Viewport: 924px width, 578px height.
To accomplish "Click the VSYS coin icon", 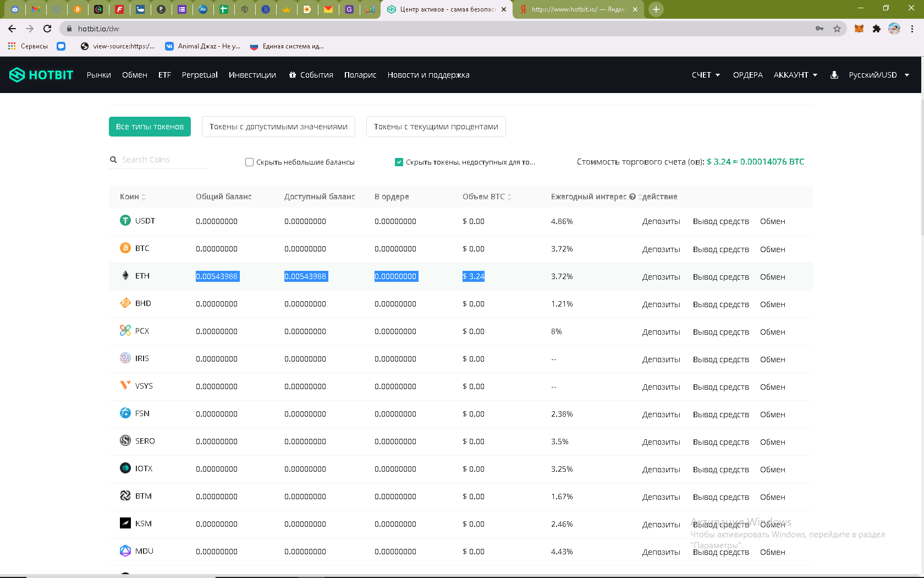I will [125, 386].
